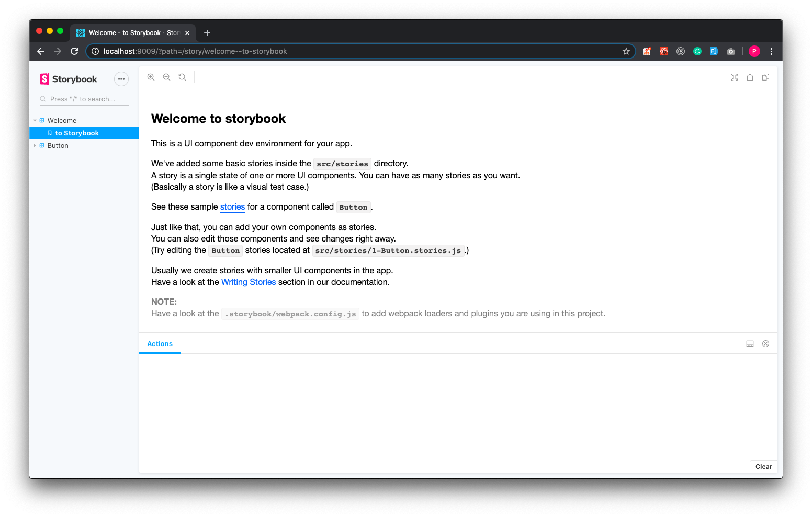The height and width of the screenshot is (517, 812).
Task: View site information icon in address bar
Action: (95, 51)
